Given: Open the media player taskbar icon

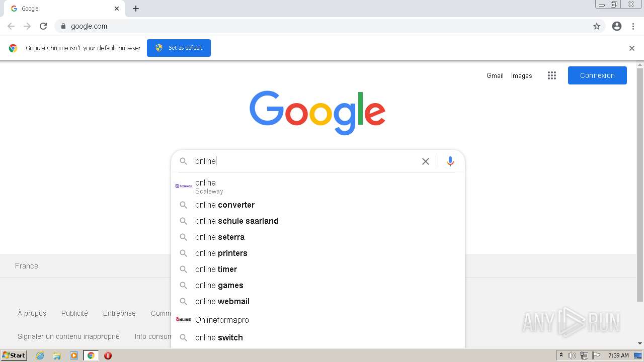Looking at the screenshot, I should coord(74,355).
